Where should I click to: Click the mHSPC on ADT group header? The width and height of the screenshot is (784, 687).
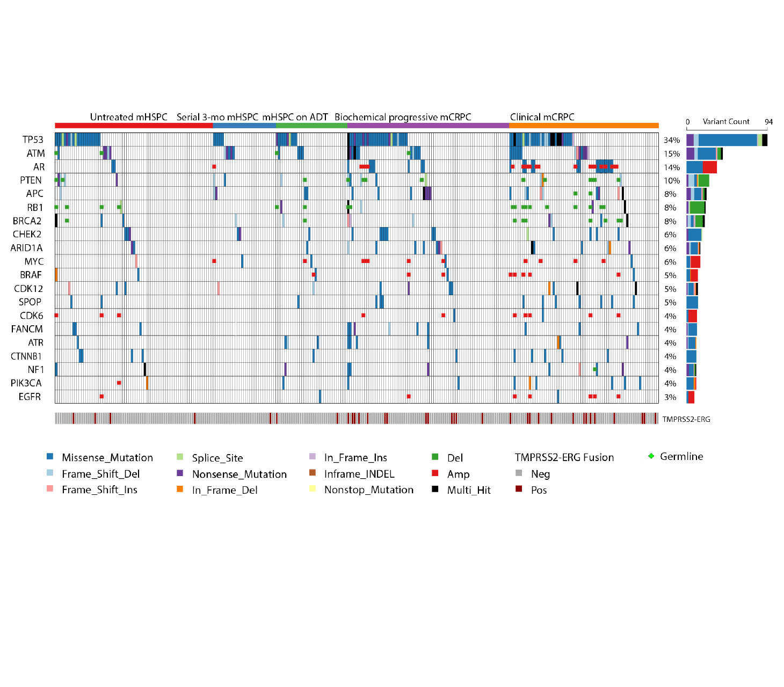(295, 117)
